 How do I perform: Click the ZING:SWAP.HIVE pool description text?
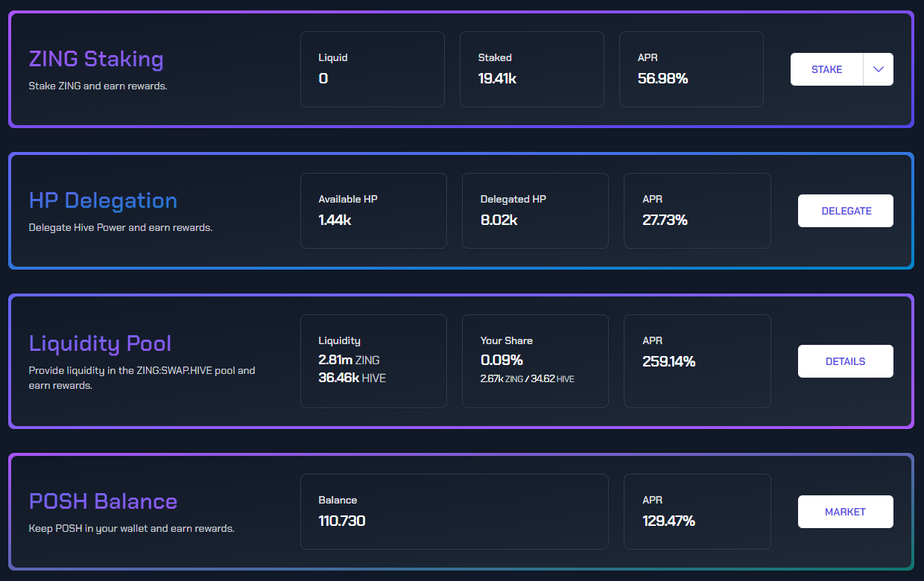142,378
